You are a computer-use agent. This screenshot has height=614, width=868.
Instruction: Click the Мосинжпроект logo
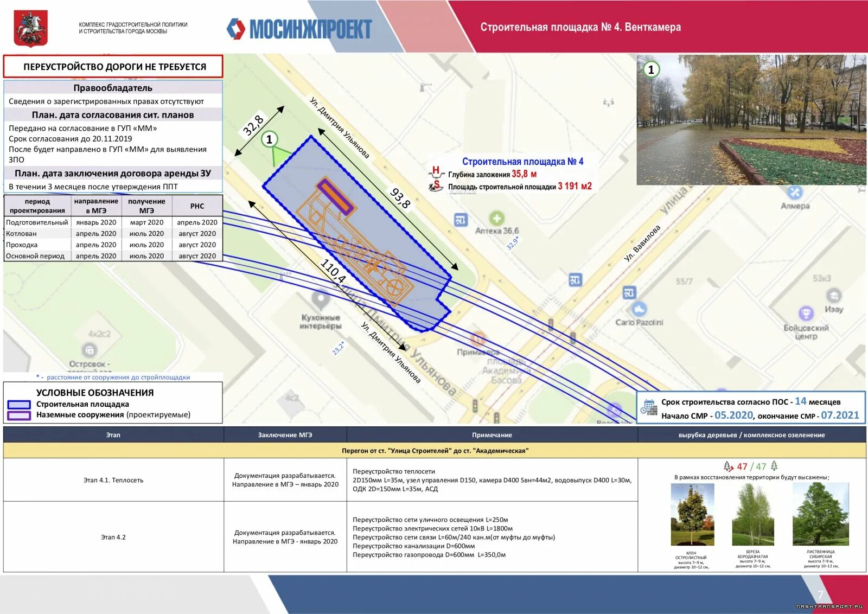tap(299, 29)
